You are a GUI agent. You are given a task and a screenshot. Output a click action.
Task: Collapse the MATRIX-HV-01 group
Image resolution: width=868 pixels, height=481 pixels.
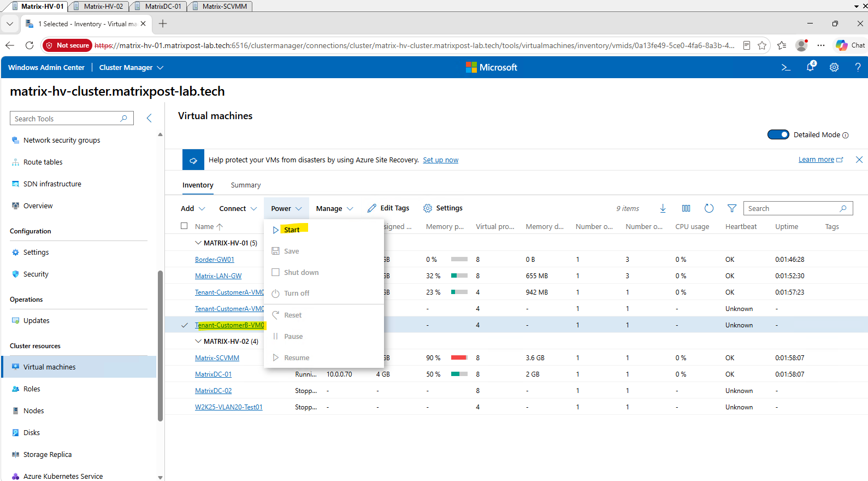coord(198,243)
